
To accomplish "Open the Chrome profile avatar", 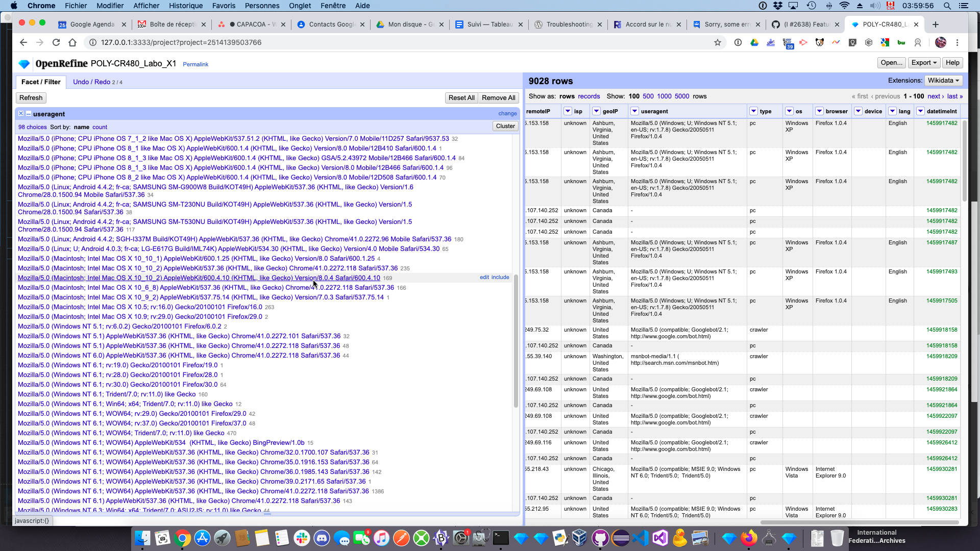I will pyautogui.click(x=941, y=42).
